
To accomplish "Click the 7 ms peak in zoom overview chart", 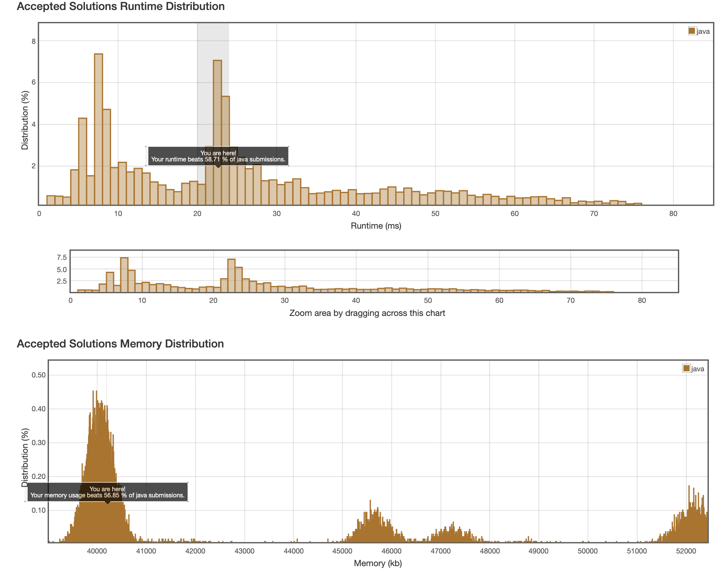I will [124, 275].
